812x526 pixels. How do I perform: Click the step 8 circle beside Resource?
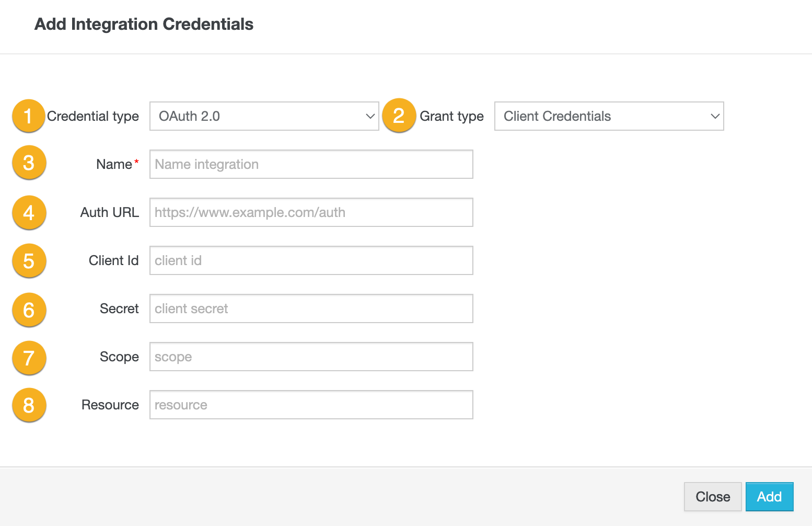pyautogui.click(x=29, y=405)
